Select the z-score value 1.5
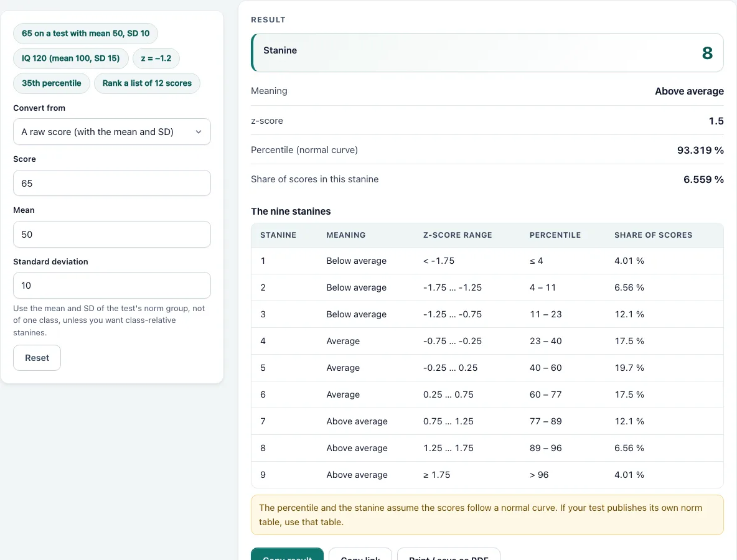737x560 pixels. tap(716, 121)
